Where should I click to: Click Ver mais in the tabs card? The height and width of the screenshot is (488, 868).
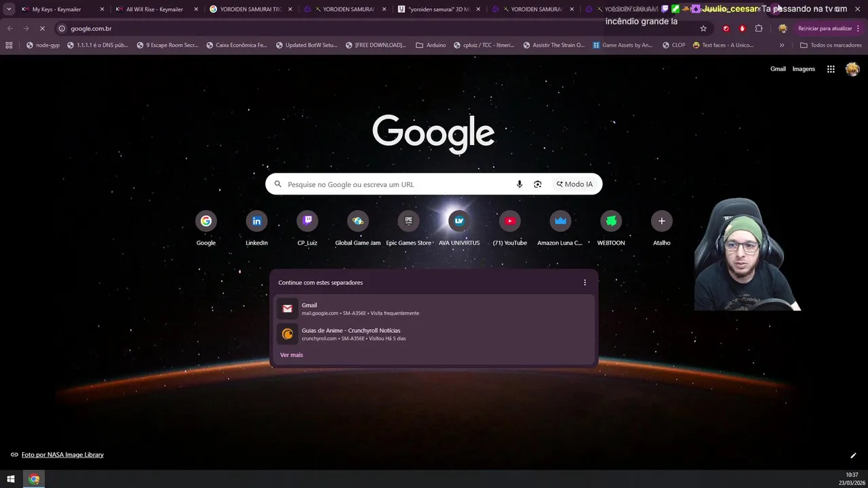pyautogui.click(x=292, y=355)
